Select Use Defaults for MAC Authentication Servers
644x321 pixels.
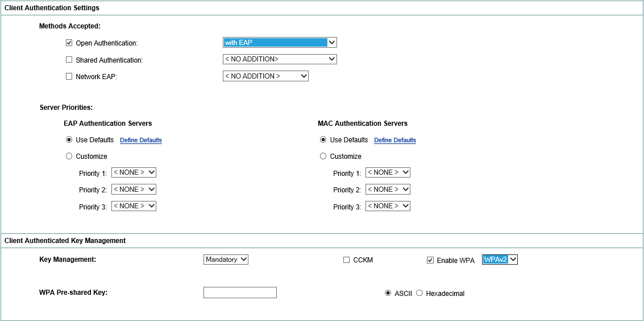(323, 140)
